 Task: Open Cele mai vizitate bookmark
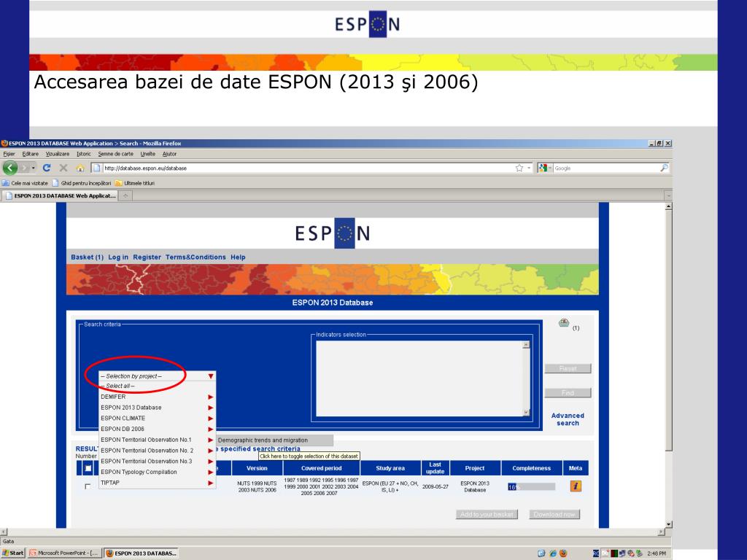tap(25, 183)
